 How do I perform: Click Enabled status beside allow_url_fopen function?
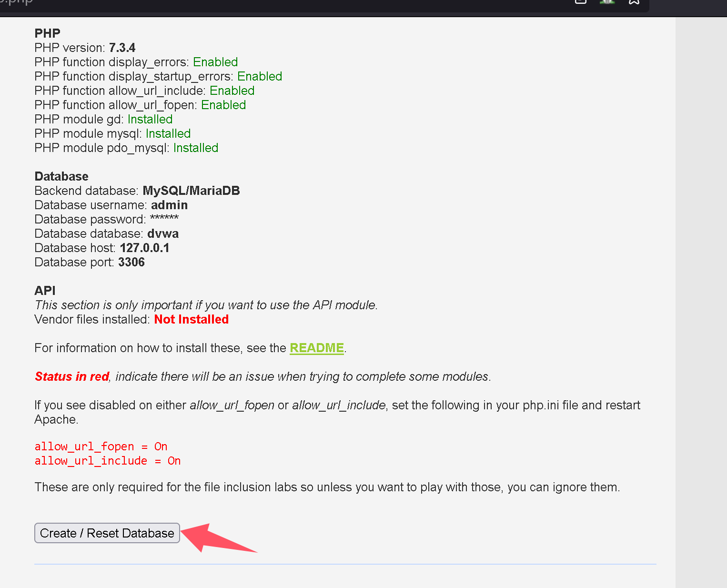tap(223, 105)
